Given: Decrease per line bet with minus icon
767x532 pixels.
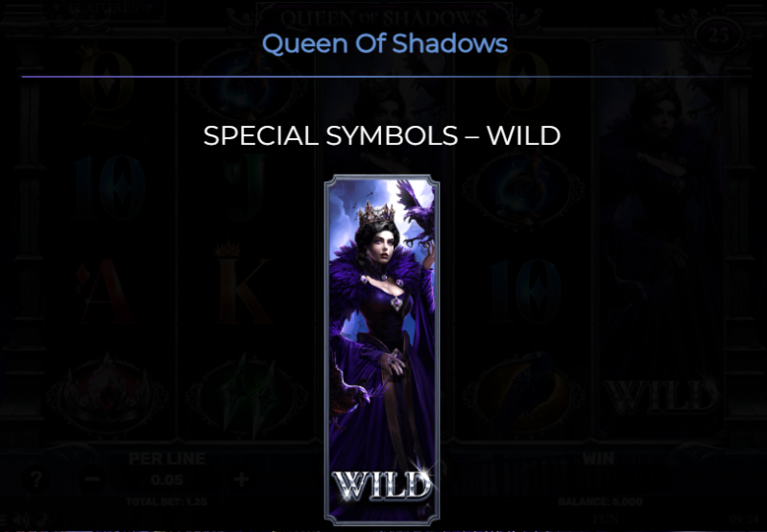Looking at the screenshot, I should pyautogui.click(x=92, y=479).
